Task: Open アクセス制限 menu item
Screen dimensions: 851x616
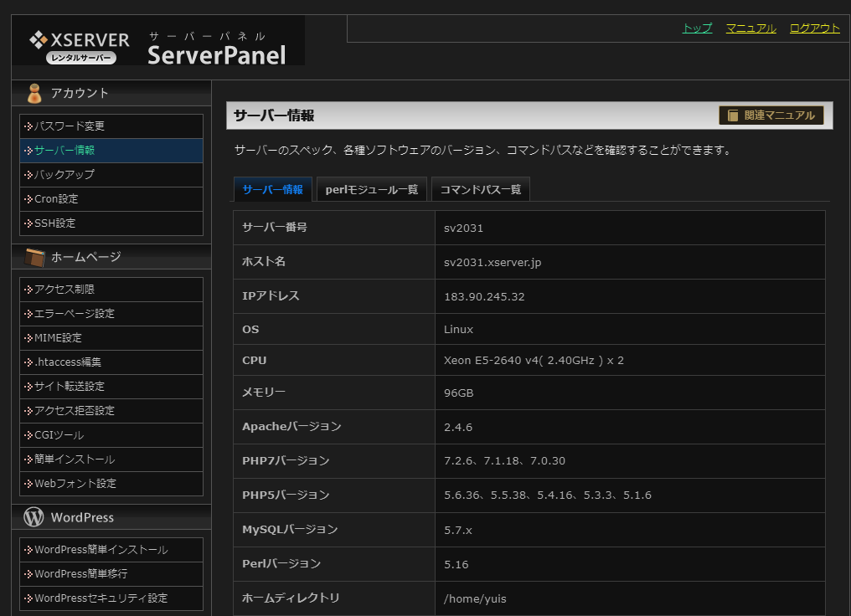Action: point(64,290)
